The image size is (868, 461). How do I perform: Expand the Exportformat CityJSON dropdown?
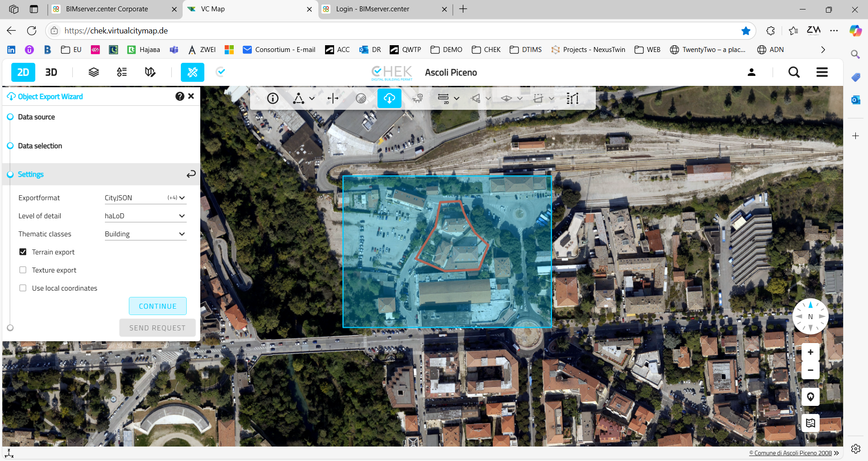tap(145, 198)
